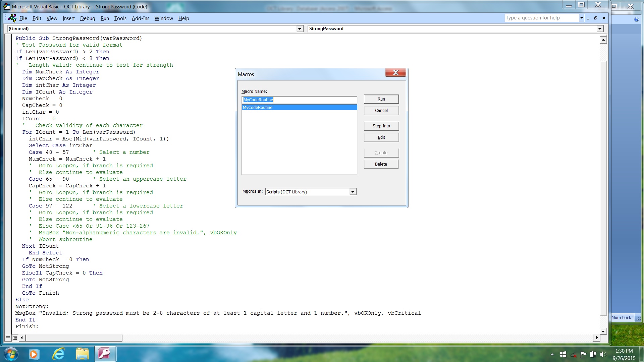Select MyCodeRoutine in the macro list
This screenshot has height=362, width=644.
(300, 107)
